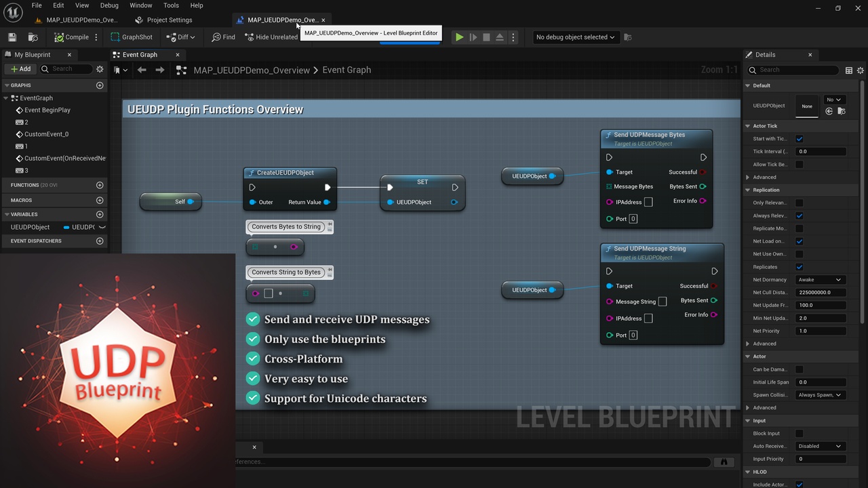Collapse the Replication section
Viewport: 868px width, 488px height.
tap(748, 190)
